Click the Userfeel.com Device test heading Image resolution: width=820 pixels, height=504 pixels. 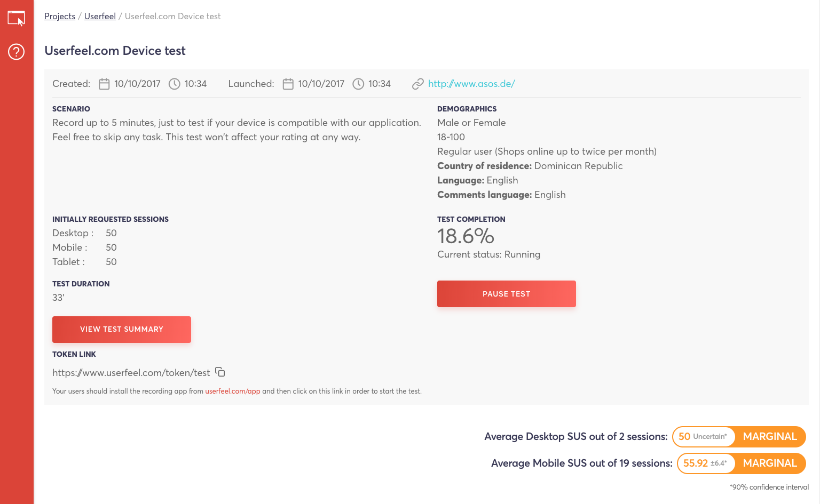pyautogui.click(x=115, y=51)
